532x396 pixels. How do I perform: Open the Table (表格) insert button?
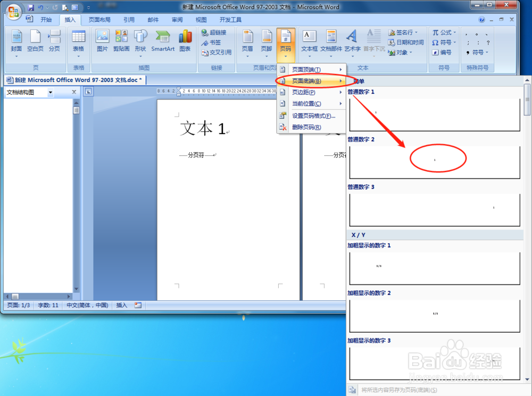tap(78, 43)
